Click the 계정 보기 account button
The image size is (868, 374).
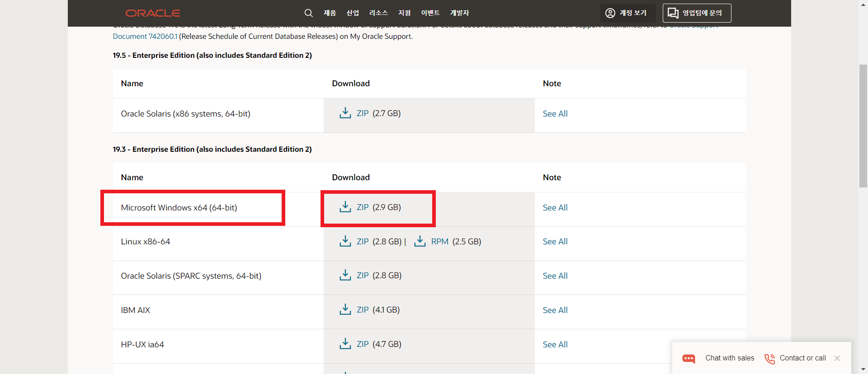pyautogui.click(x=628, y=13)
